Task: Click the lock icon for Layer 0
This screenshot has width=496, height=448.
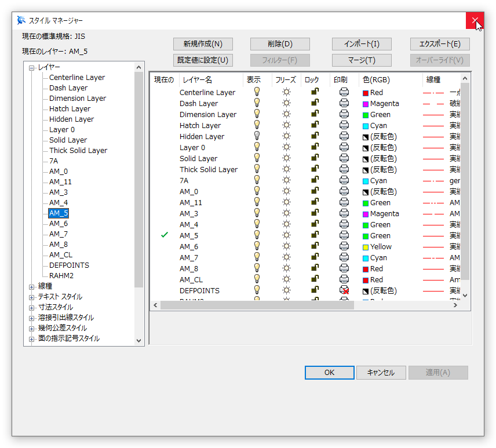Action: (315, 147)
